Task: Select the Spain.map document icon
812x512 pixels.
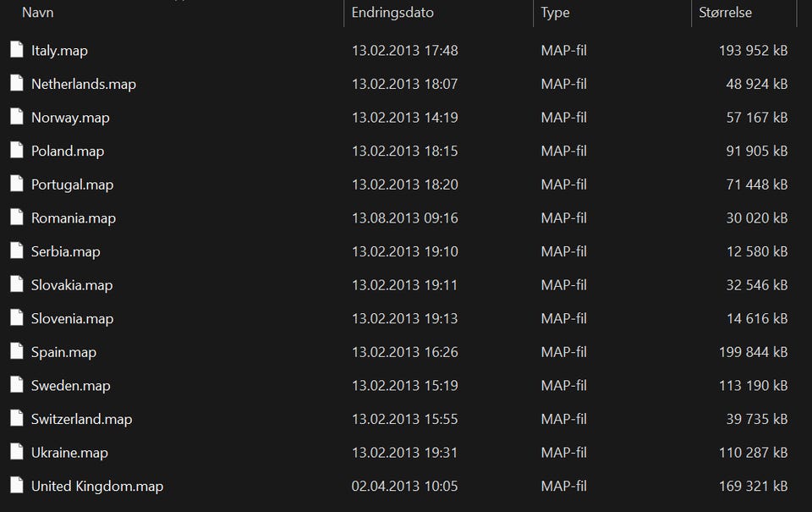Action: click(x=17, y=352)
